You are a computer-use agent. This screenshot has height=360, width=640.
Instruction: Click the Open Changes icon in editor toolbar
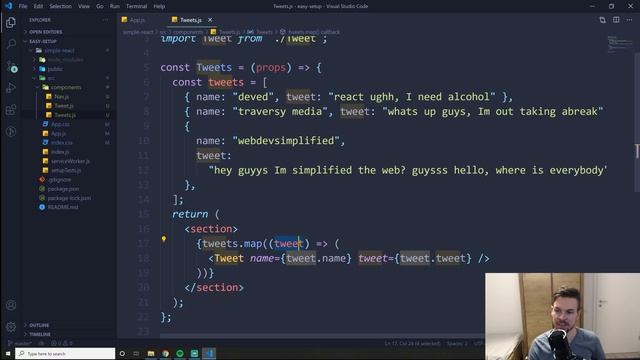tap(602, 20)
